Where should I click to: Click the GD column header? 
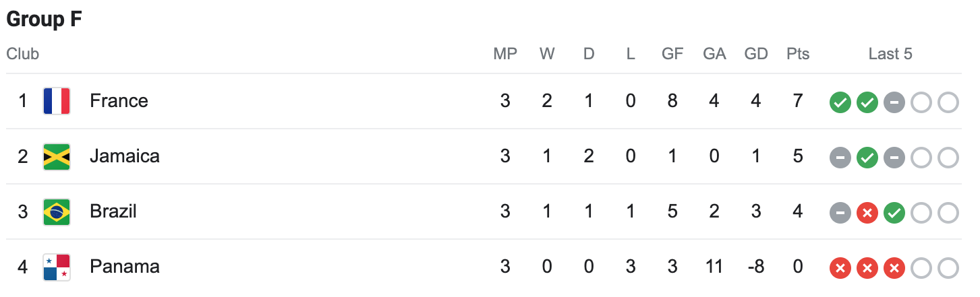756,54
